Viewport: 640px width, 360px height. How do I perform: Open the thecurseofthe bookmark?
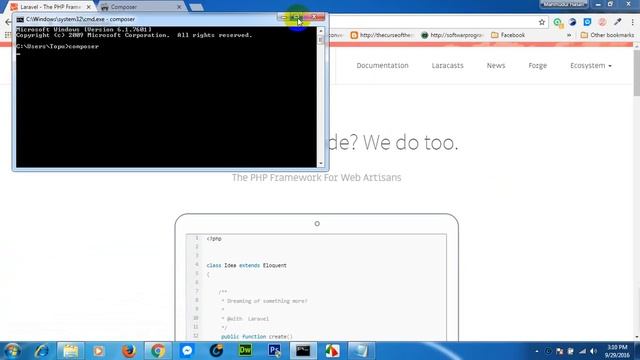382,35
